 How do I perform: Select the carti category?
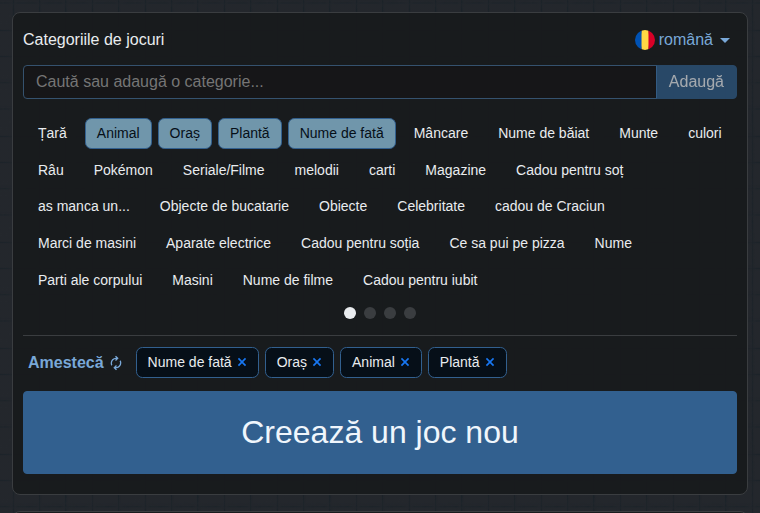[x=382, y=170]
